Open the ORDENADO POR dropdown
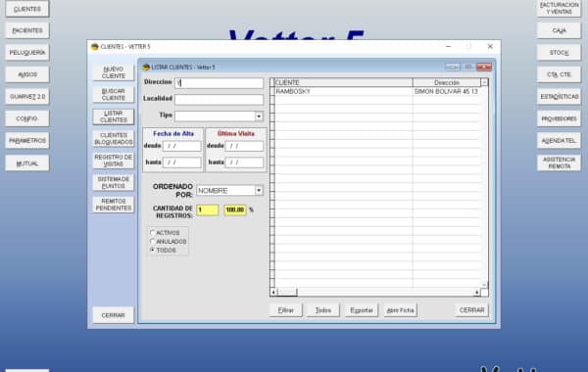Image resolution: width=588 pixels, height=372 pixels. coord(259,190)
